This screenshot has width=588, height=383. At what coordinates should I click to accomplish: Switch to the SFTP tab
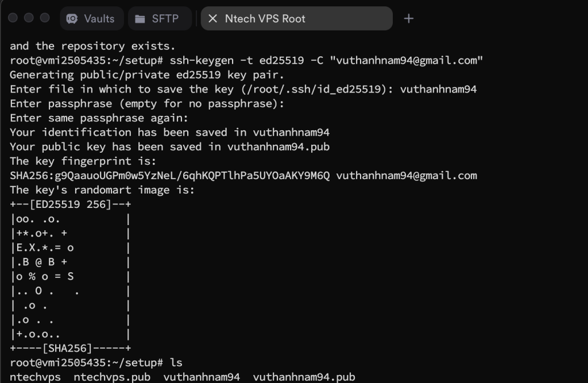pyautogui.click(x=160, y=18)
